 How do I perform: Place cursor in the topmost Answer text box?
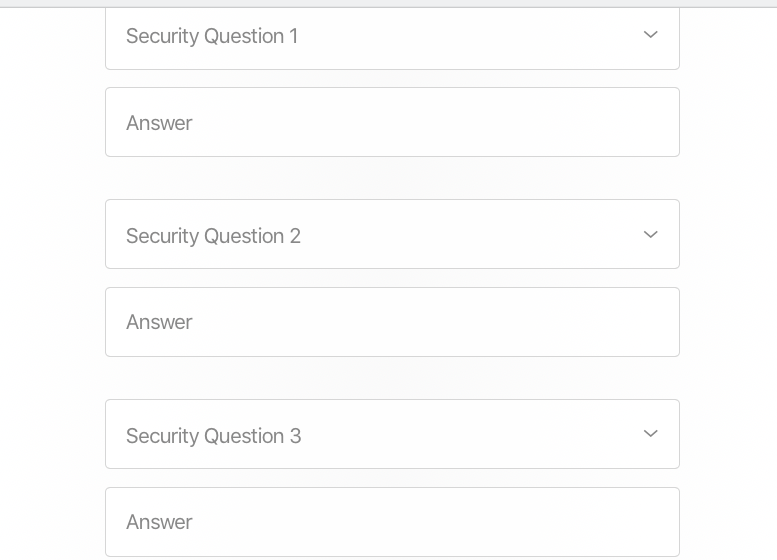click(x=392, y=123)
